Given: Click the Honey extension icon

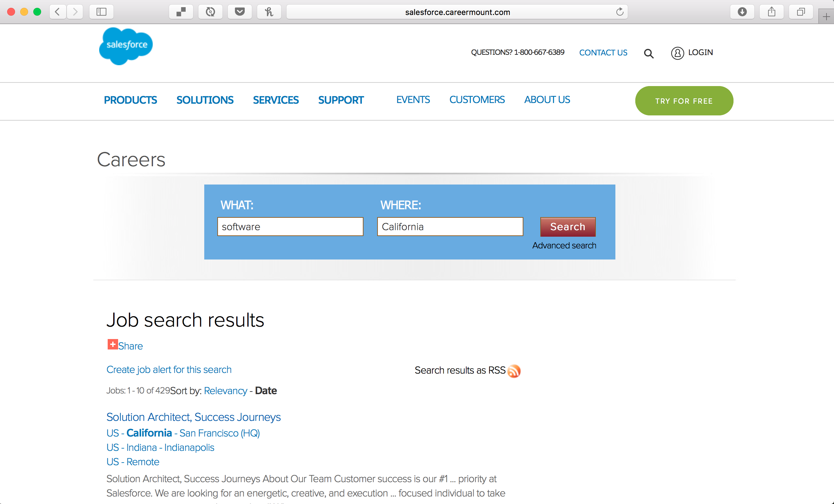Looking at the screenshot, I should click(x=269, y=12).
